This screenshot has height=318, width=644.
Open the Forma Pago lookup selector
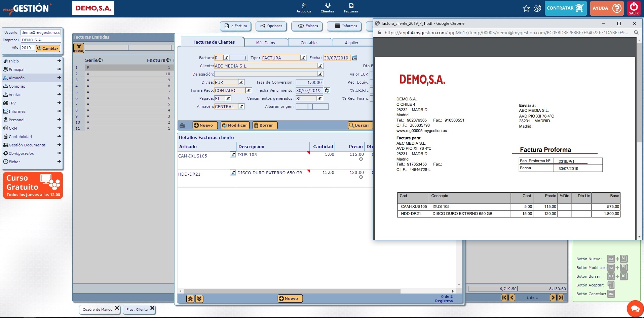click(x=249, y=90)
